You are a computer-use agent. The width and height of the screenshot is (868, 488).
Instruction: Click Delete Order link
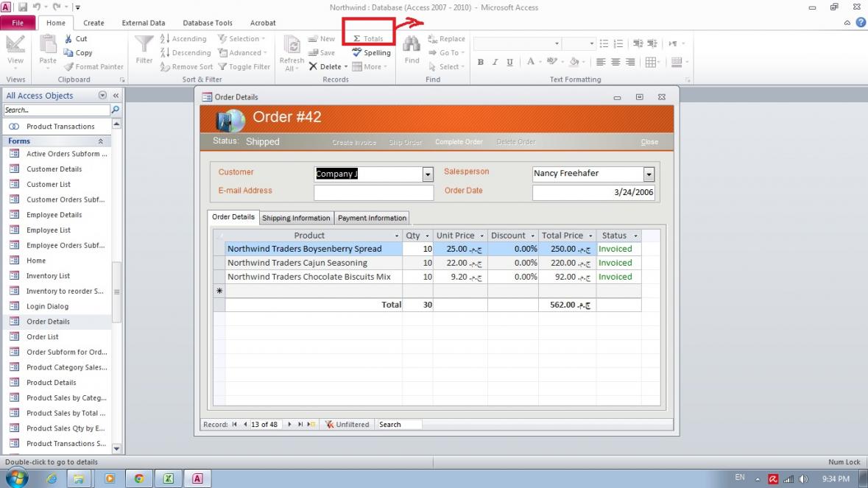pyautogui.click(x=516, y=142)
